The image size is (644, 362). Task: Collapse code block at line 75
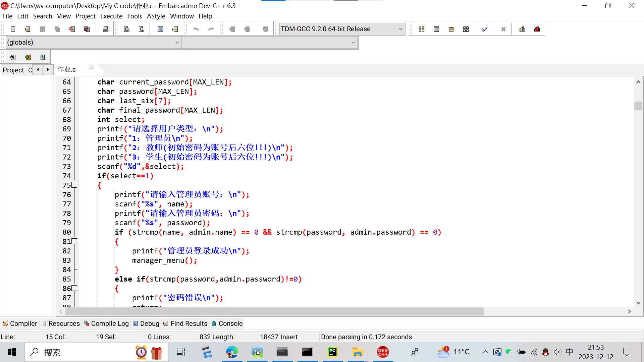pos(75,185)
